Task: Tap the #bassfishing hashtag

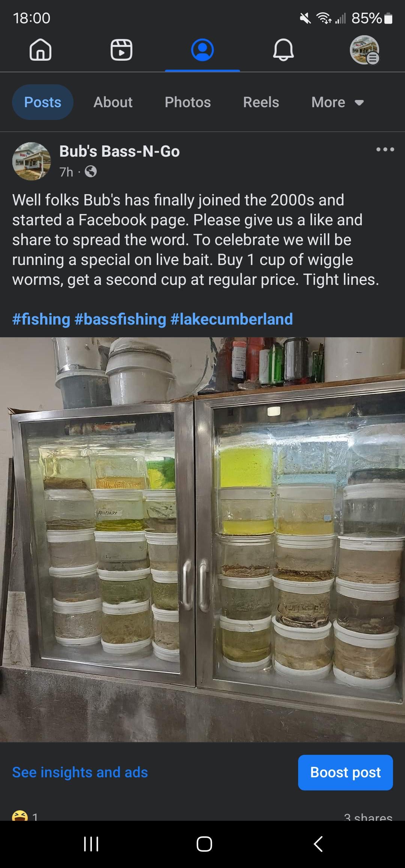Action: click(120, 319)
